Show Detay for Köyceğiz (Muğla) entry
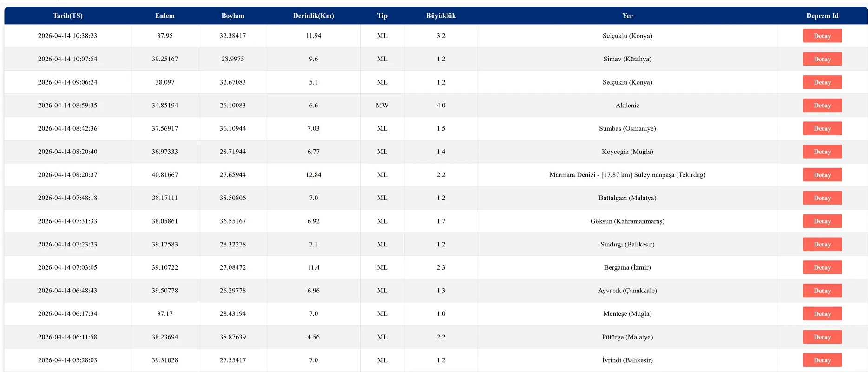 822,152
